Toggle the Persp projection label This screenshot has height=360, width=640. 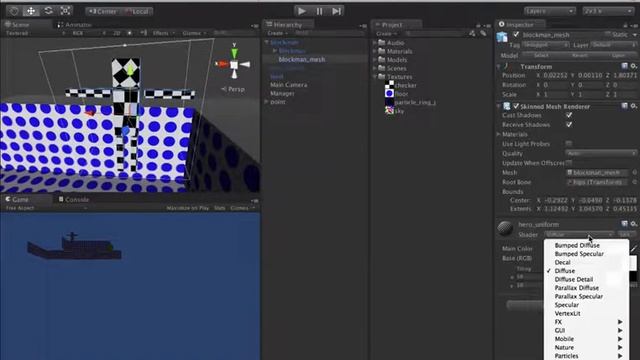tap(233, 89)
